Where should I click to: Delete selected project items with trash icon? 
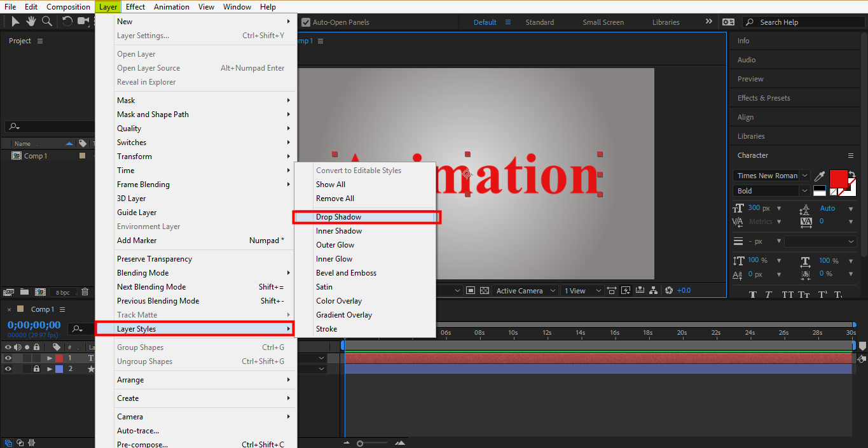(85, 292)
